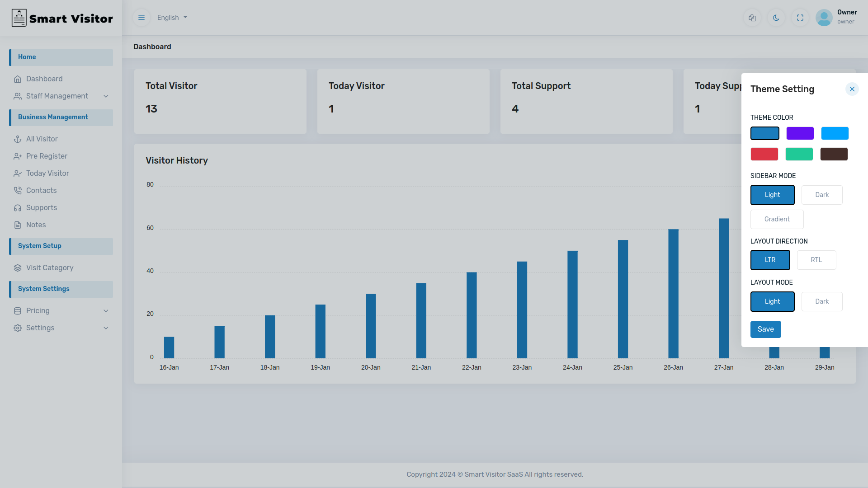
Task: Select Dark layout mode option
Action: point(821,301)
